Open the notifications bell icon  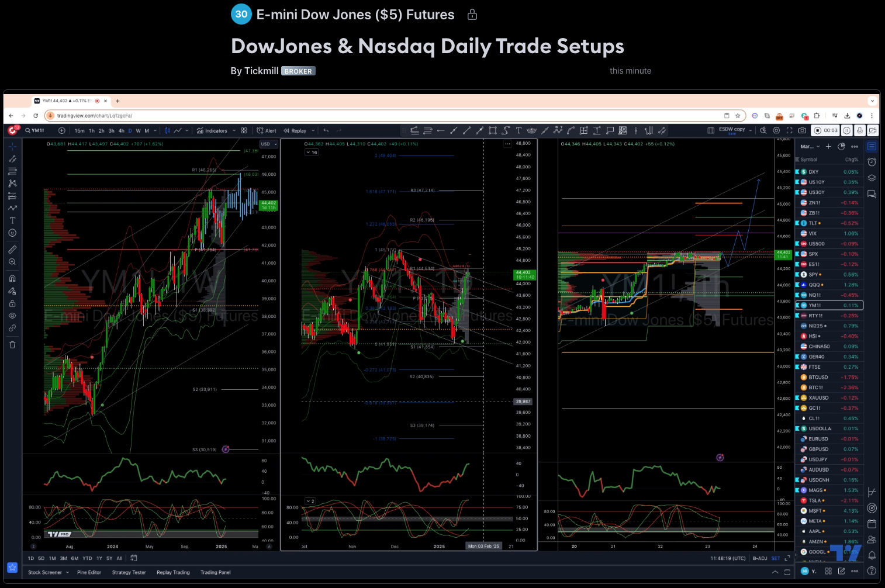coord(872,555)
